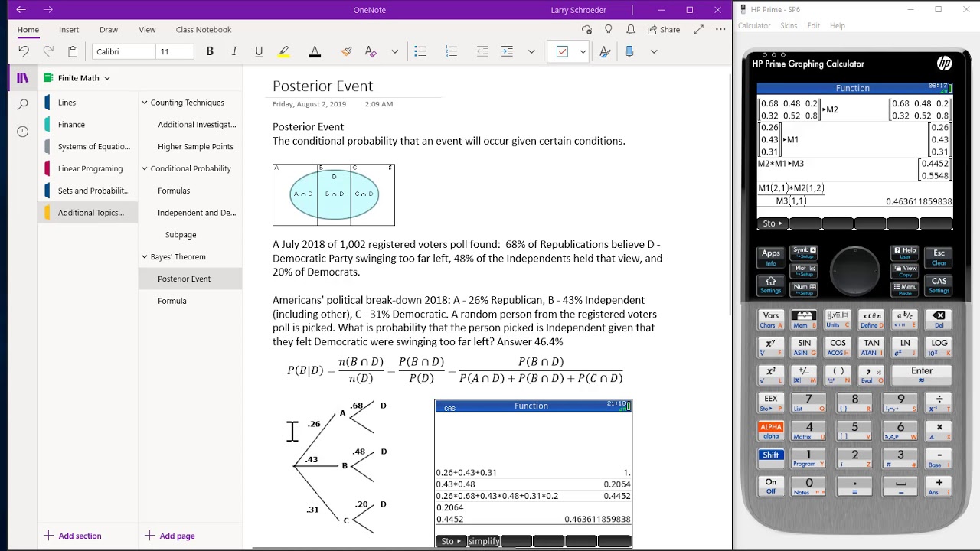Toggle numbered list
This screenshot has height=551, width=980.
pos(451,51)
